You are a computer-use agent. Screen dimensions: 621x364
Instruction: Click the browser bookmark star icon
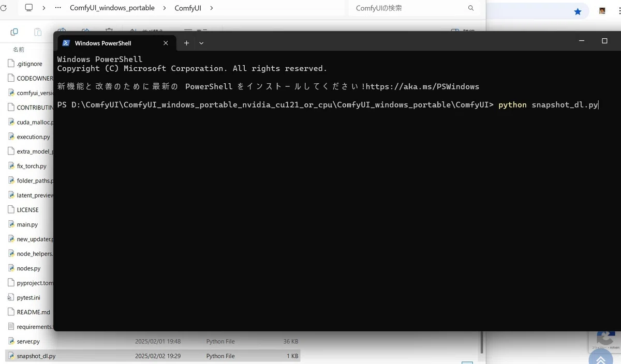578,11
